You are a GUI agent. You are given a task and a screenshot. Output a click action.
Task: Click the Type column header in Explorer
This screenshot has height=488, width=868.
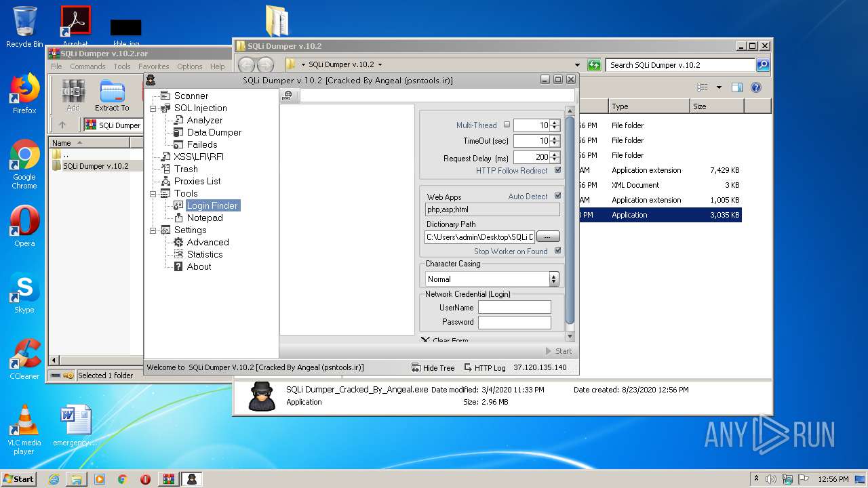coord(648,106)
